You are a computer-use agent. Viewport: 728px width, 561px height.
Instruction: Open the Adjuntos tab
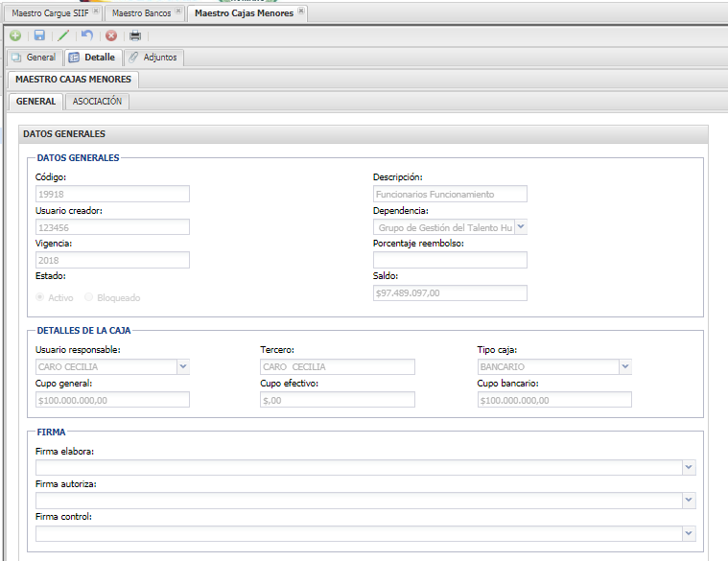[x=153, y=58]
